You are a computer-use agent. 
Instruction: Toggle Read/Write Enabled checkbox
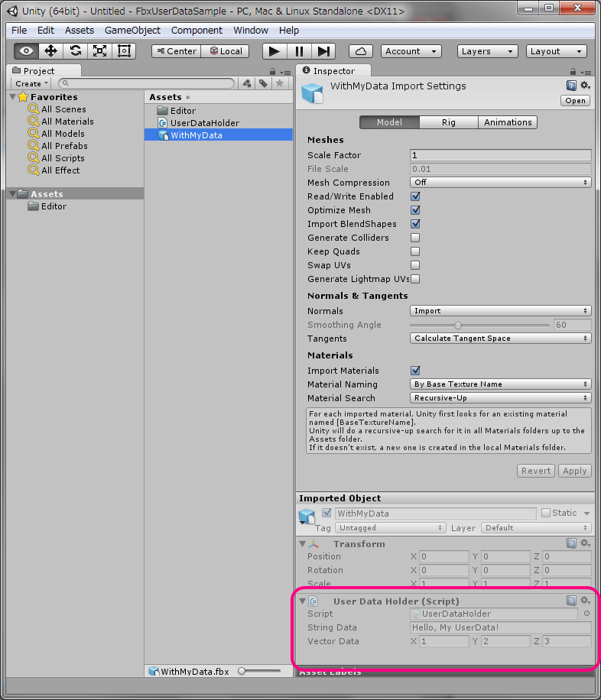(x=415, y=196)
